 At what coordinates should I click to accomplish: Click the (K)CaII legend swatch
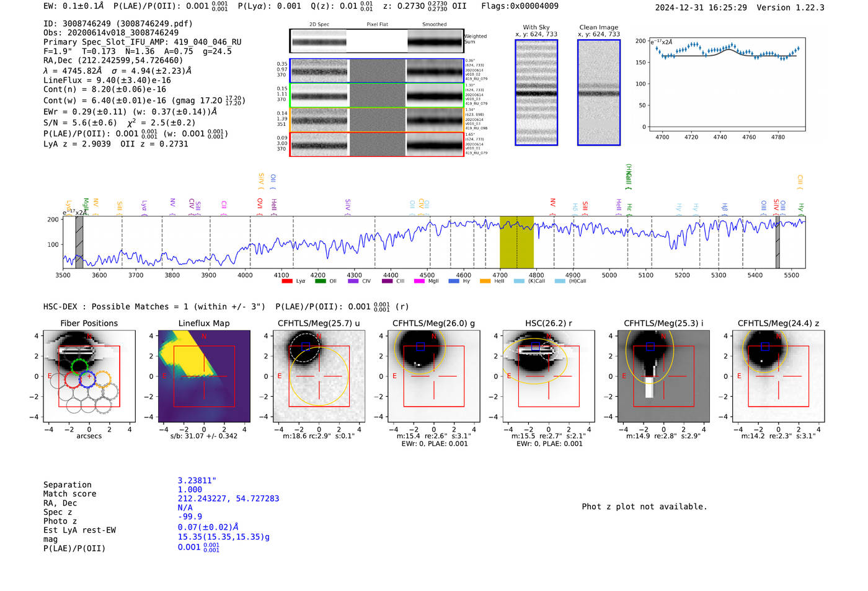pyautogui.click(x=519, y=282)
